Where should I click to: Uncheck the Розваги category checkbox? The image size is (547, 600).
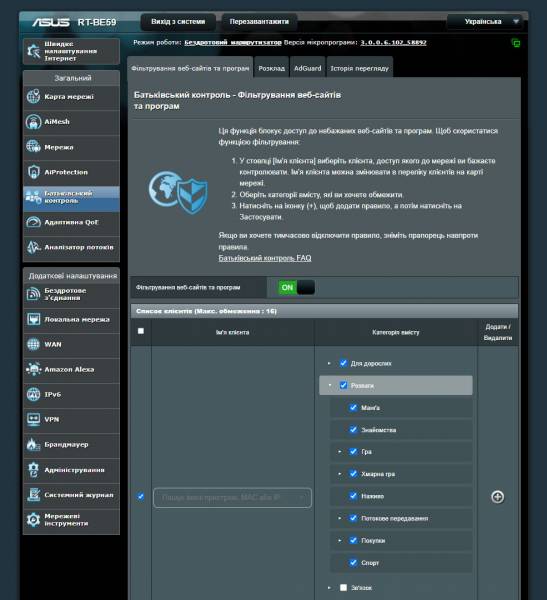pos(343,385)
